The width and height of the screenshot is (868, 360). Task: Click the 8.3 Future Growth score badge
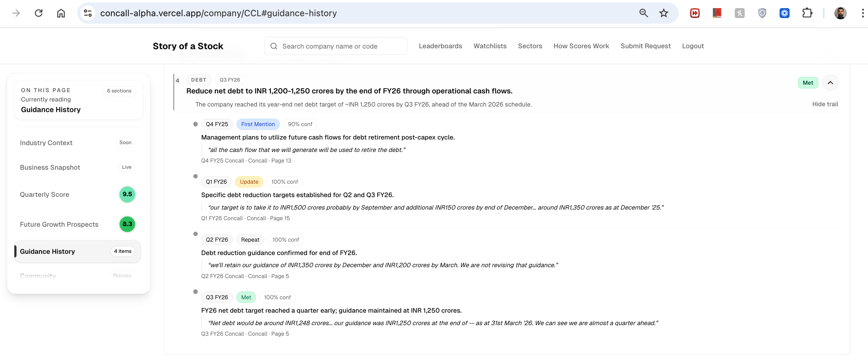127,224
